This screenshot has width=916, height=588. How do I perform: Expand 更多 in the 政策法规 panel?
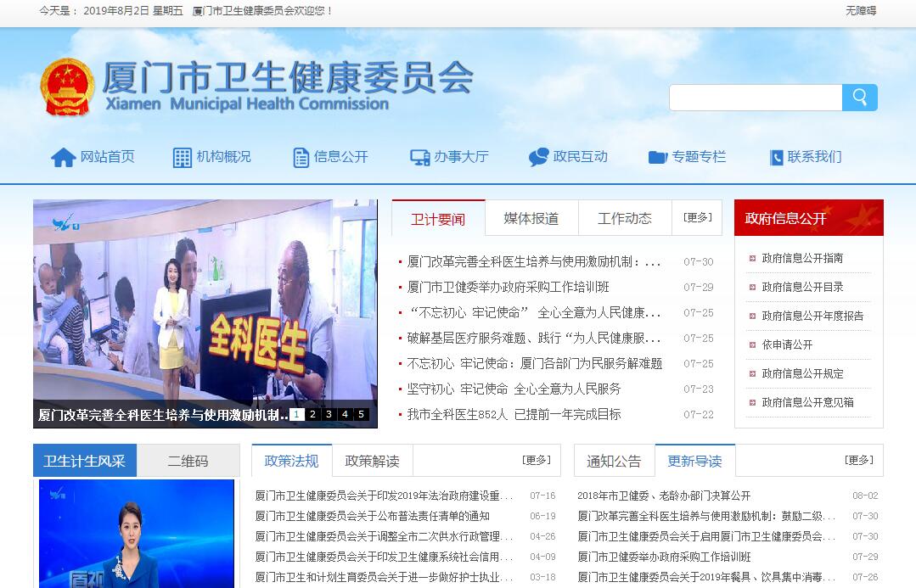click(x=537, y=461)
